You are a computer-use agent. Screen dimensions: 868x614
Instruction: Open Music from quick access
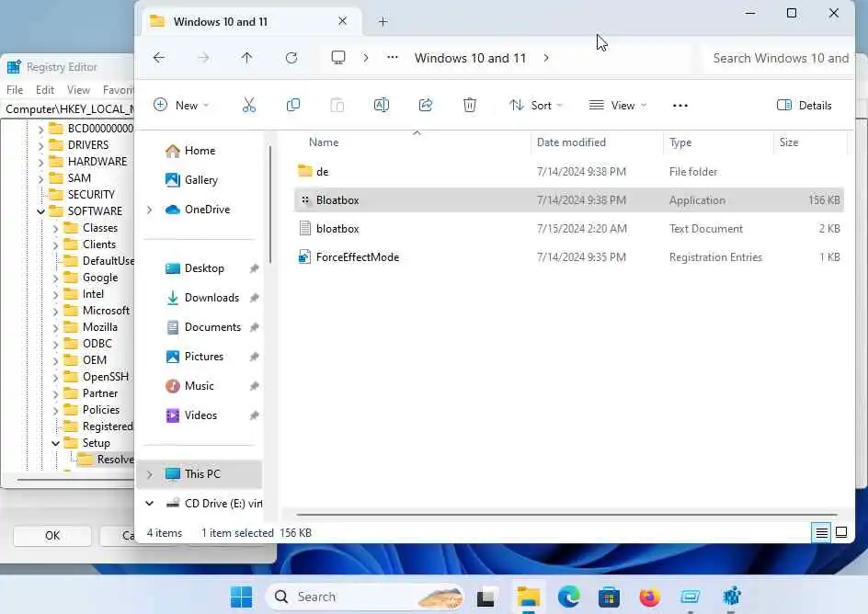pyautogui.click(x=199, y=385)
